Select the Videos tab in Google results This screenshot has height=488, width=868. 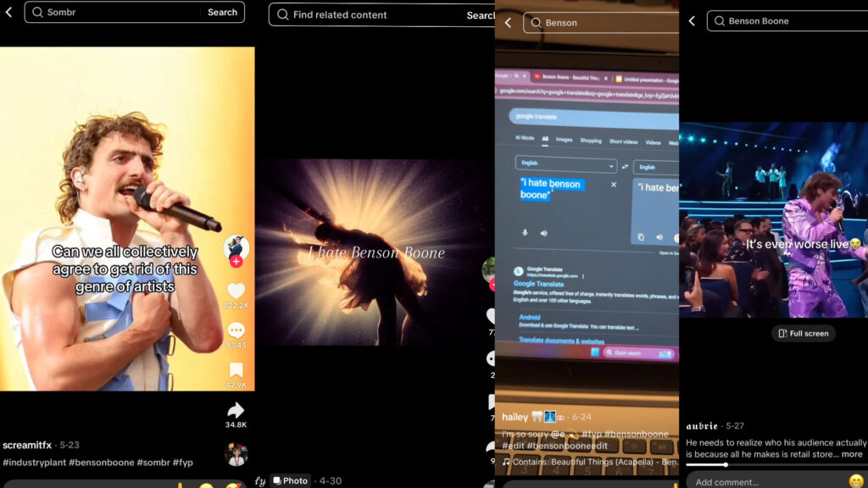654,142
